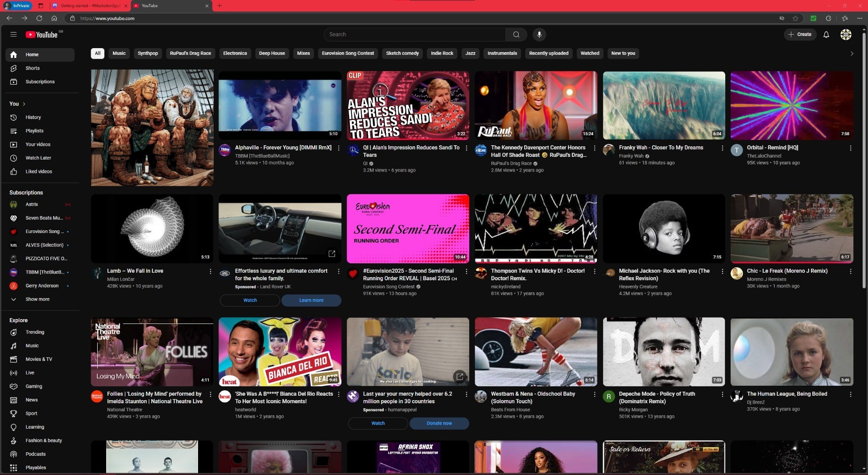Play The Human League Being Boiled thumbnail
Viewport: 868px width, 475px height.
click(792, 352)
